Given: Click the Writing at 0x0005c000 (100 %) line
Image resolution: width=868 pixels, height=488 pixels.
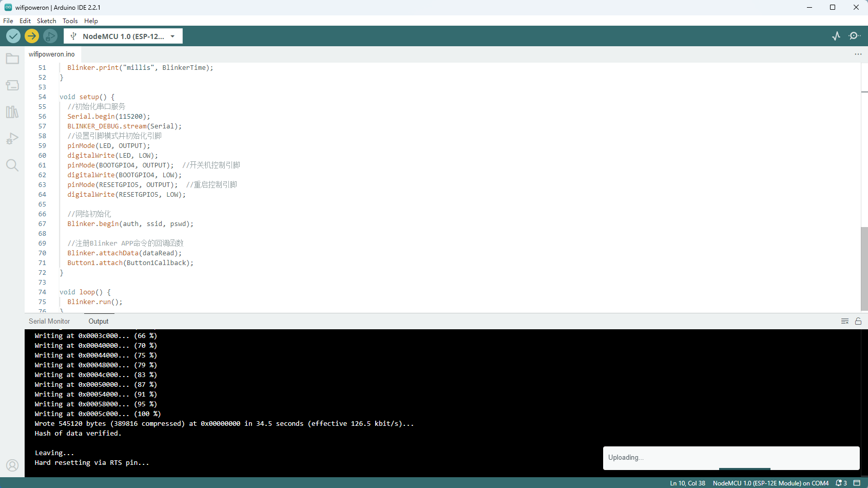Looking at the screenshot, I should point(98,414).
